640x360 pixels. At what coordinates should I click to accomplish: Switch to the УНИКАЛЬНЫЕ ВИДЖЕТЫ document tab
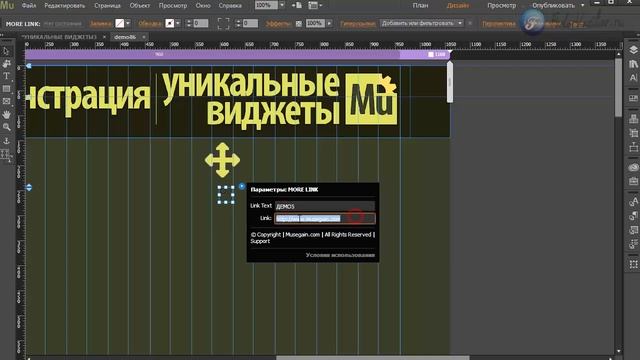pyautogui.click(x=59, y=37)
